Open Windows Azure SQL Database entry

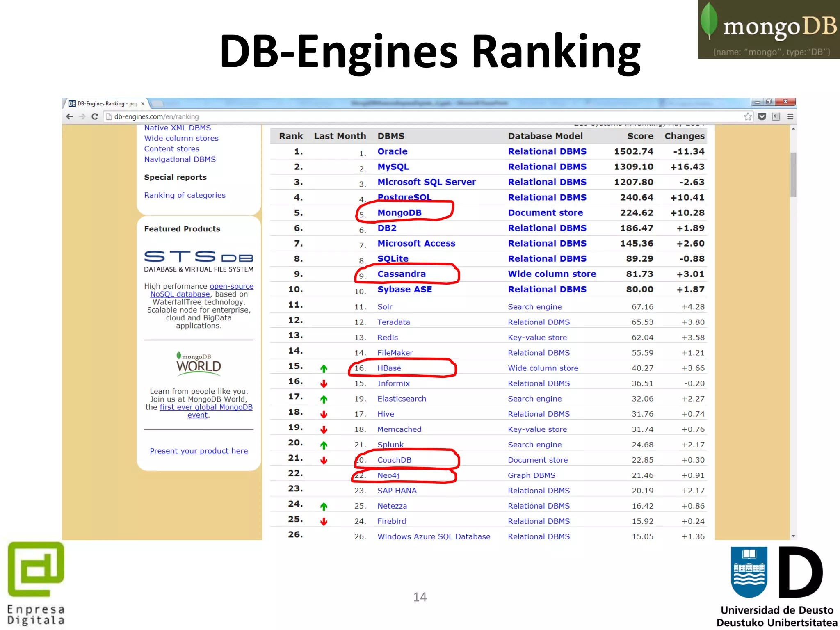click(x=434, y=536)
